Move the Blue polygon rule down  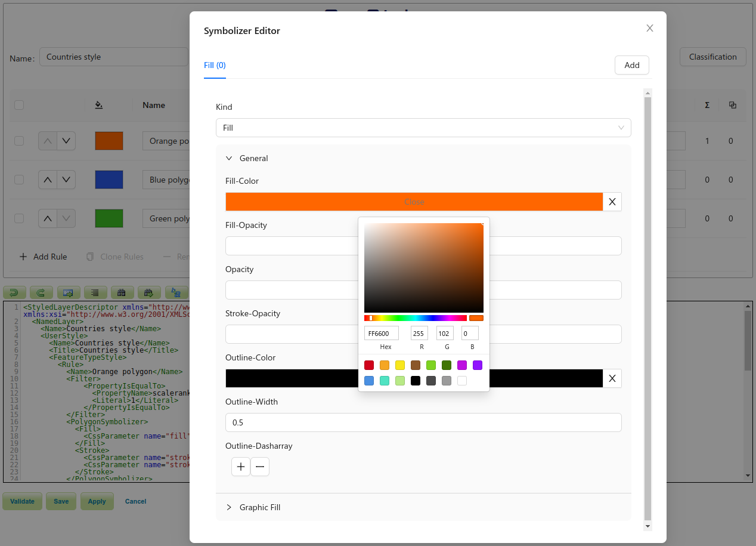pyautogui.click(x=66, y=180)
